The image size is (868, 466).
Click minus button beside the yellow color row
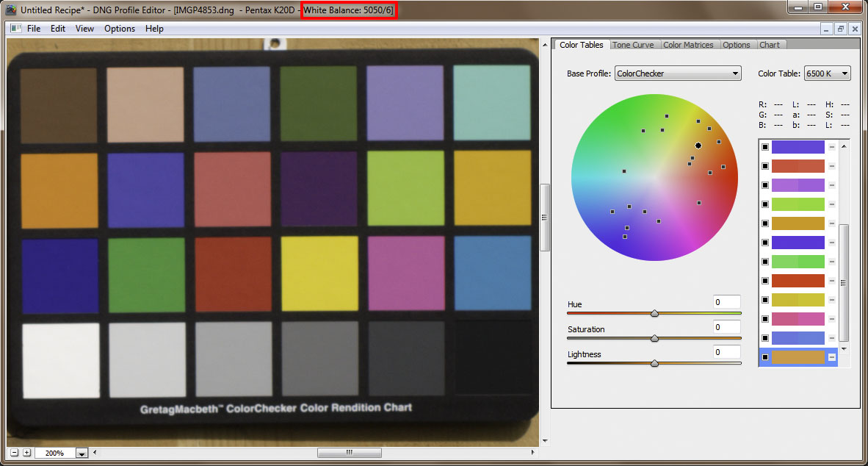pos(831,300)
